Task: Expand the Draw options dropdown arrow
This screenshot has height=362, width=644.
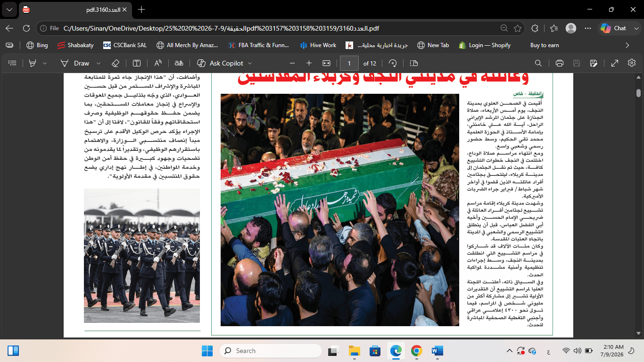Action: 99,63
